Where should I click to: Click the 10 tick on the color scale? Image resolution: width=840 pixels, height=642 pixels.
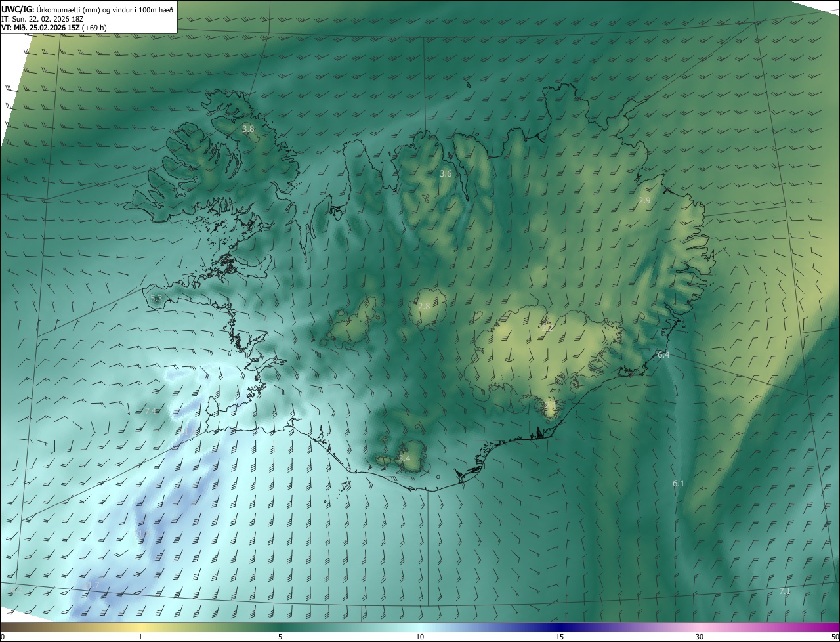click(420, 637)
